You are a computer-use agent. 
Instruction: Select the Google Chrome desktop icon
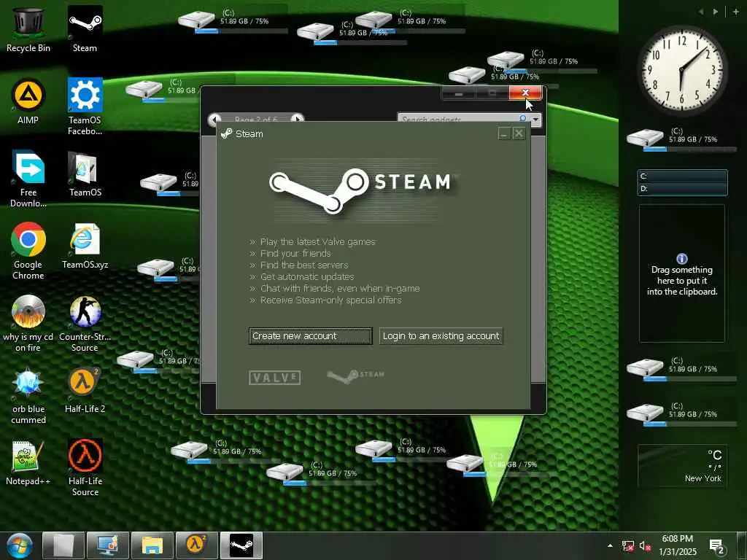pyautogui.click(x=28, y=251)
